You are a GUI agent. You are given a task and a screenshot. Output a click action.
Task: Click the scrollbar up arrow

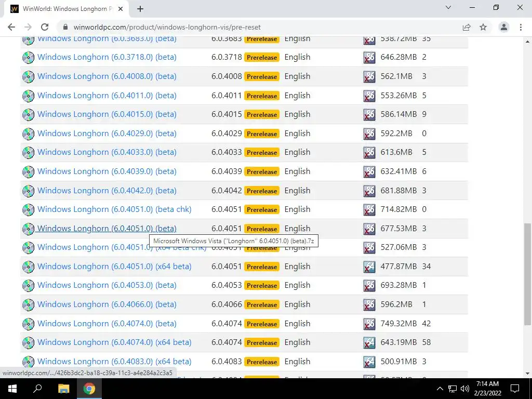coord(528,42)
